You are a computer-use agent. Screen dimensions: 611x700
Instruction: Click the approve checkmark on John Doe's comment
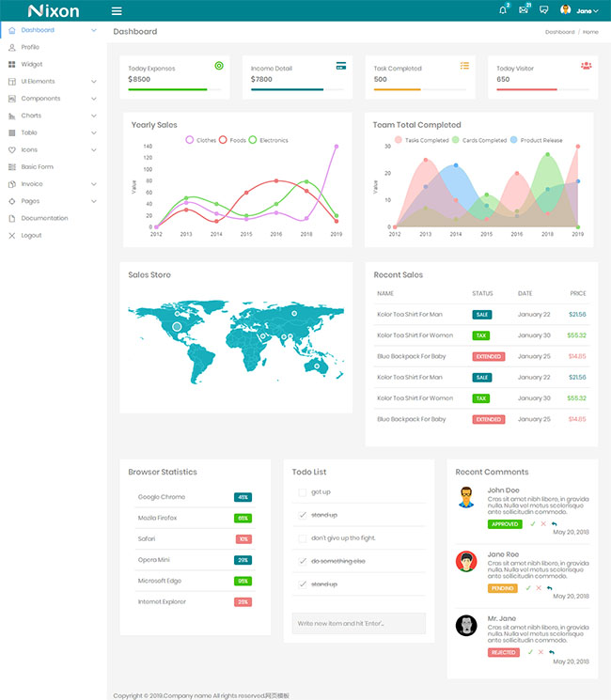[x=532, y=523]
